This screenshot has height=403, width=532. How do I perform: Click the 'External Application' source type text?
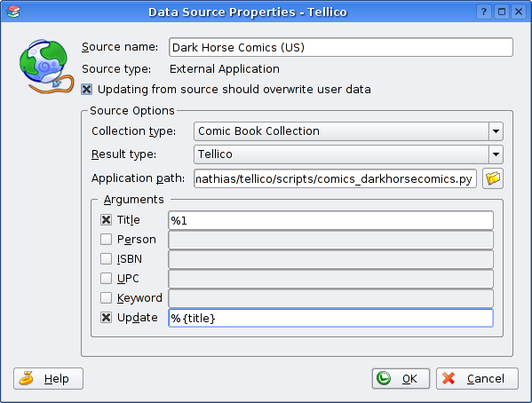tap(225, 69)
